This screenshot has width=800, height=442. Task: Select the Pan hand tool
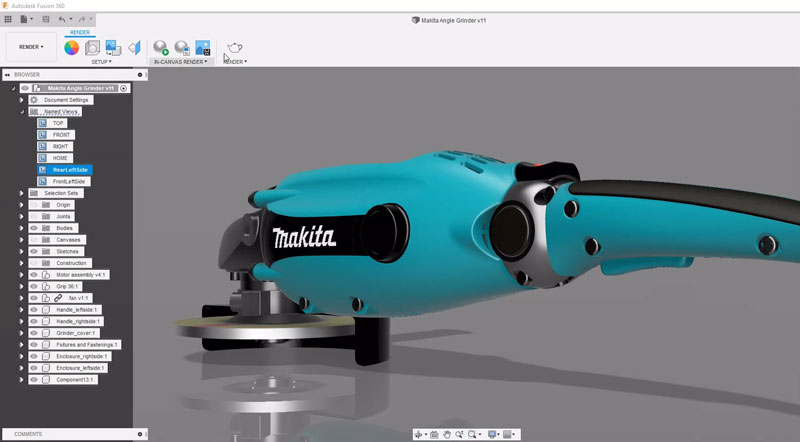pyautogui.click(x=447, y=434)
